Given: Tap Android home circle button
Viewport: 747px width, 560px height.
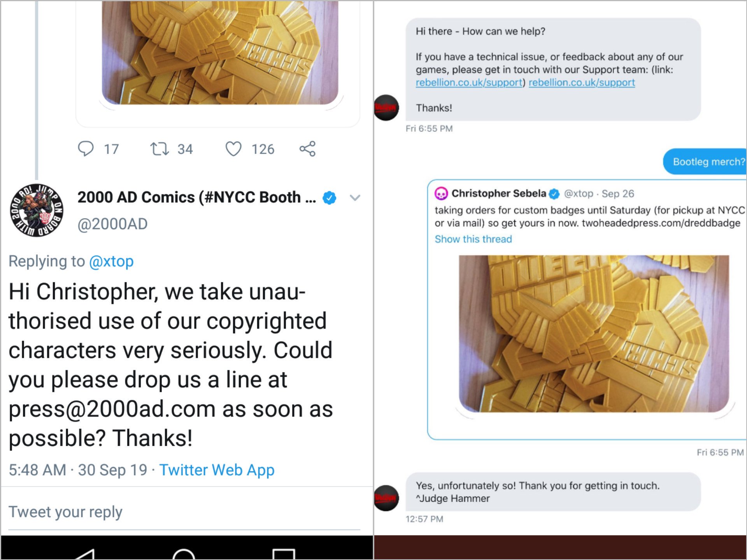Looking at the screenshot, I should click(183, 554).
